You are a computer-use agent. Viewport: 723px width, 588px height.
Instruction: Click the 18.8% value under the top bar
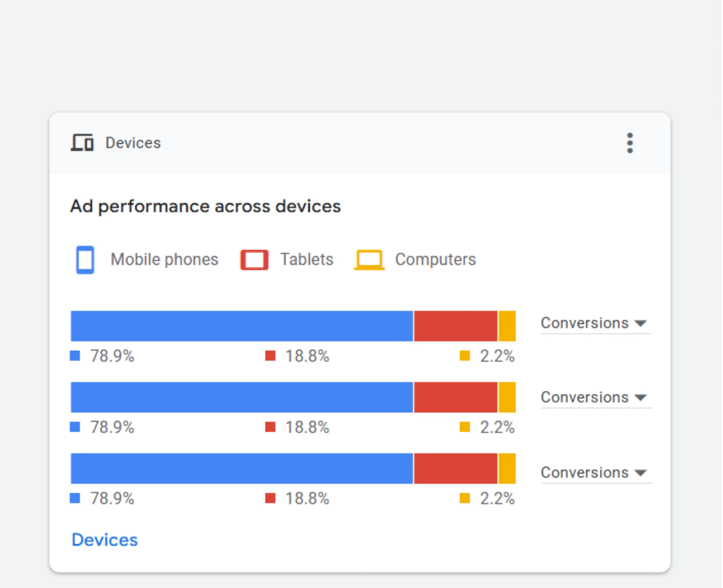pyautogui.click(x=307, y=356)
